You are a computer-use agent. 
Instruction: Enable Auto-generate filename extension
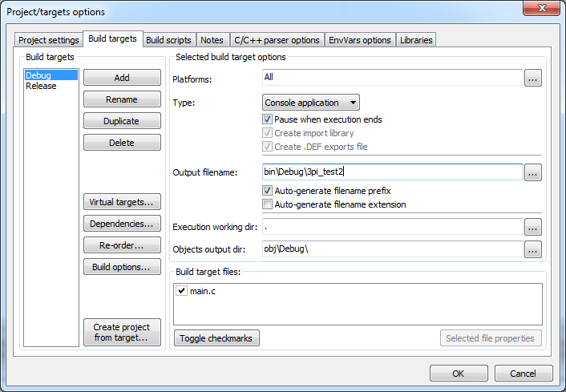click(268, 204)
